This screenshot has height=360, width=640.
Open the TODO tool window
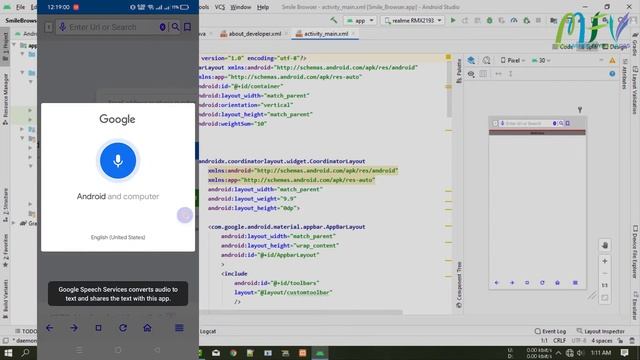coord(26,331)
